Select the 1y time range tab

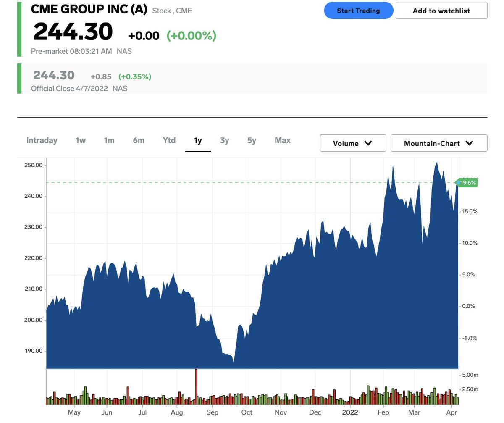click(197, 140)
